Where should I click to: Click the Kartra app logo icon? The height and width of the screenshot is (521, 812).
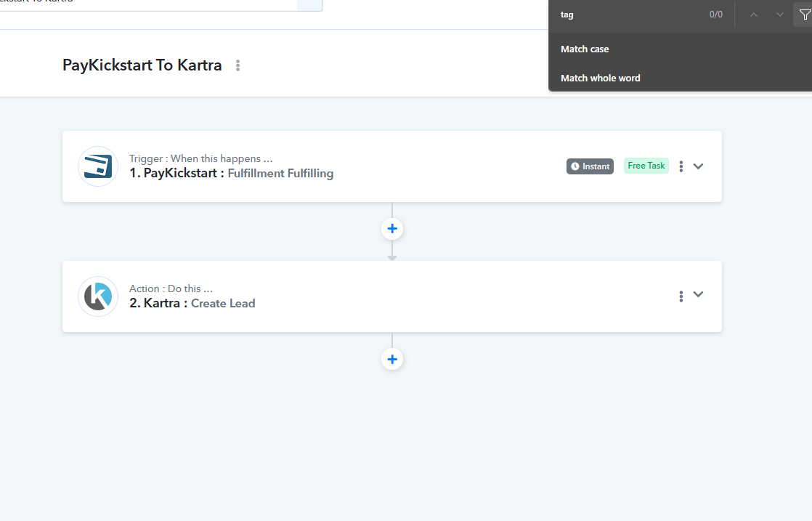click(98, 296)
